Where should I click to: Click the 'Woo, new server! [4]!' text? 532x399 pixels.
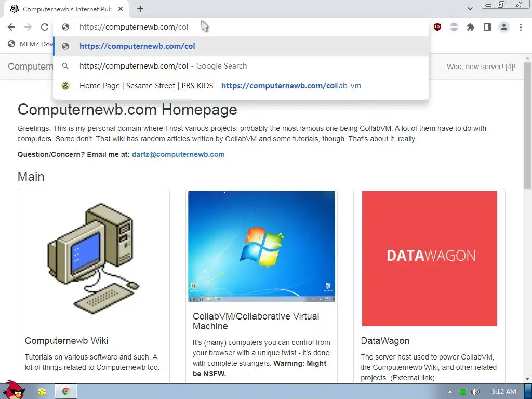point(481,66)
